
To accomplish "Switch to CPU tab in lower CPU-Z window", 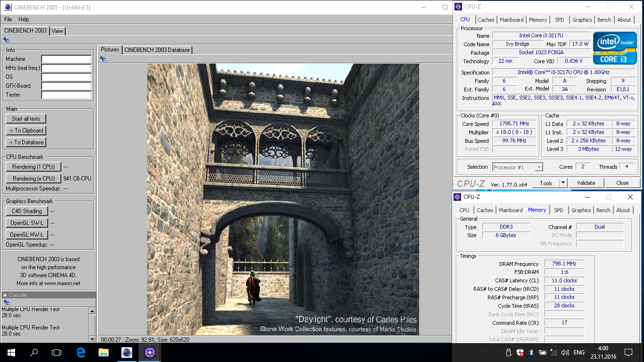I will pos(464,210).
